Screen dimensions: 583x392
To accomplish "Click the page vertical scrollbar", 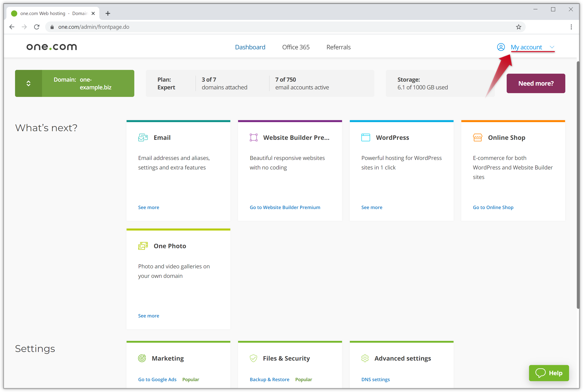I will click(x=578, y=185).
